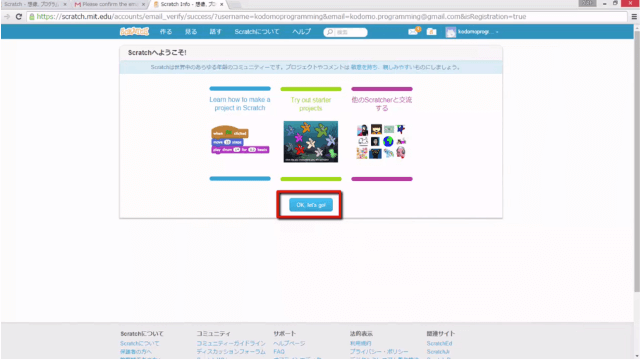Open the My Stuff folder icon
Viewport: 640px width, 360px height.
(431, 31)
